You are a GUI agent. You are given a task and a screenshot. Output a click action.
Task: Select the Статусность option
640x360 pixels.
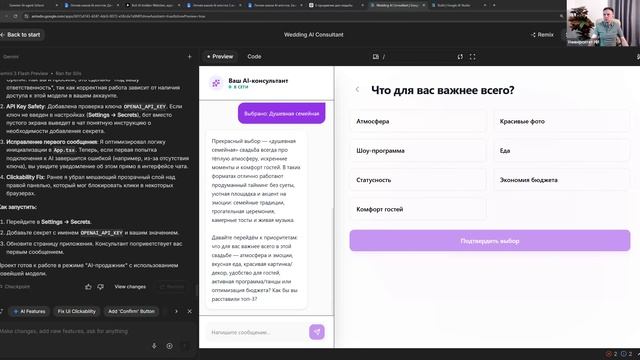point(418,180)
